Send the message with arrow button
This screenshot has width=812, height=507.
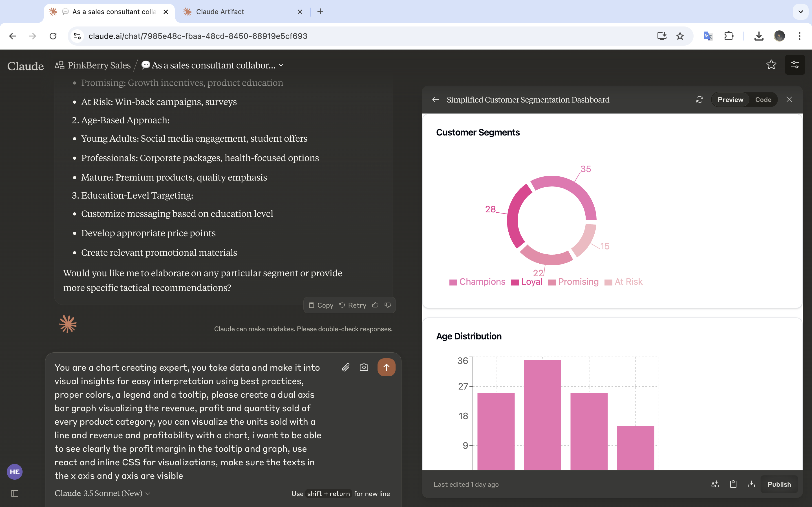[386, 367]
